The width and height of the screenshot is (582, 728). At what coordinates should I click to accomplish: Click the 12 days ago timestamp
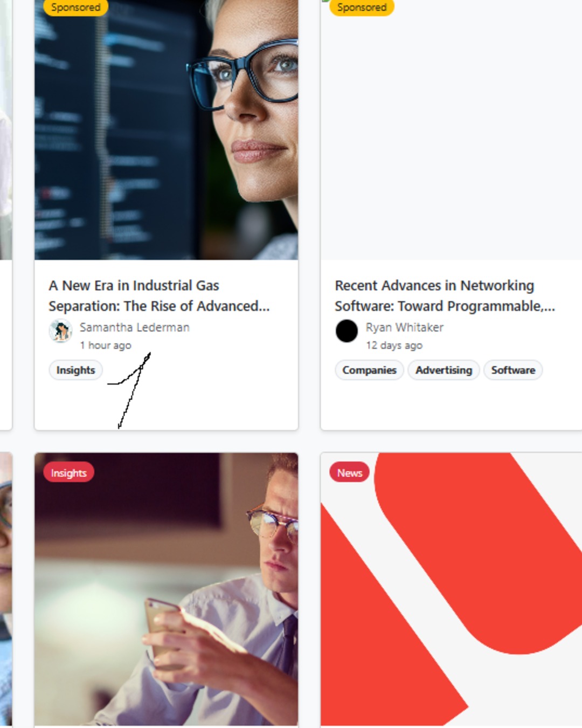[x=394, y=345]
